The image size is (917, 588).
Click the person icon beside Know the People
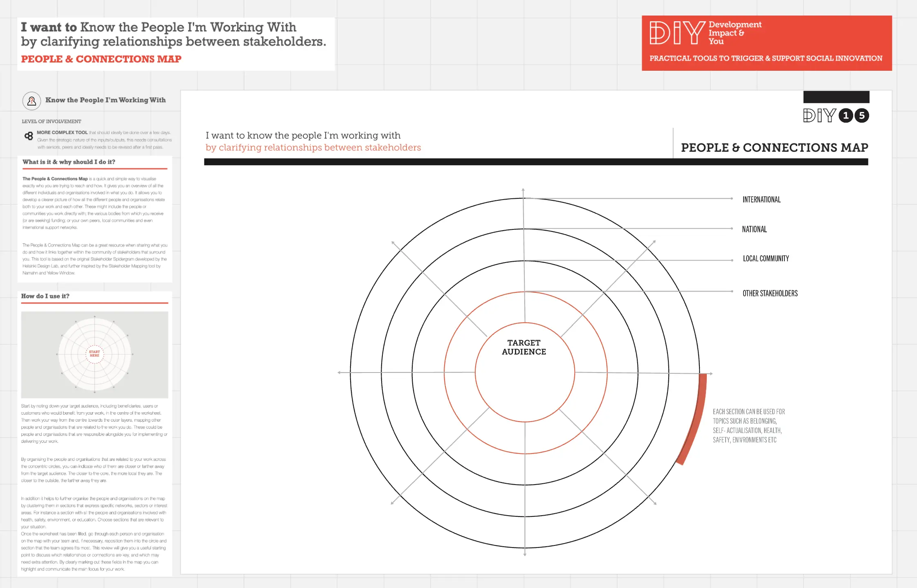point(31,101)
